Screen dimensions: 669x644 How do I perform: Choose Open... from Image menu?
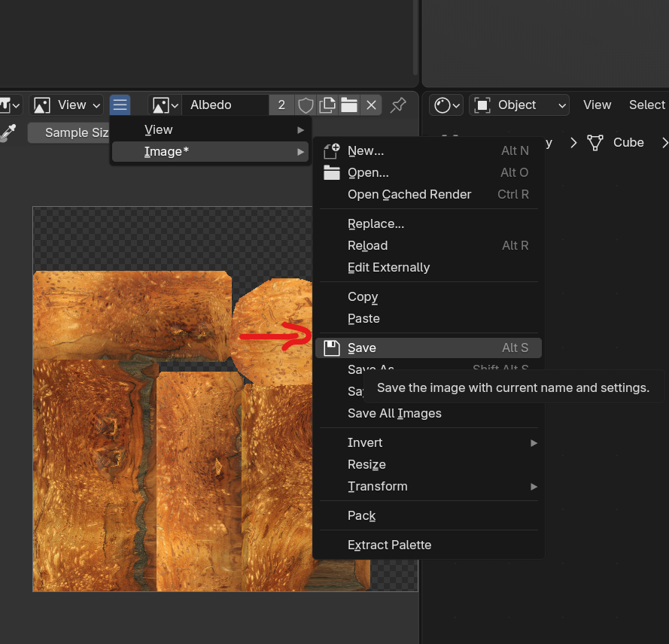pyautogui.click(x=428, y=172)
